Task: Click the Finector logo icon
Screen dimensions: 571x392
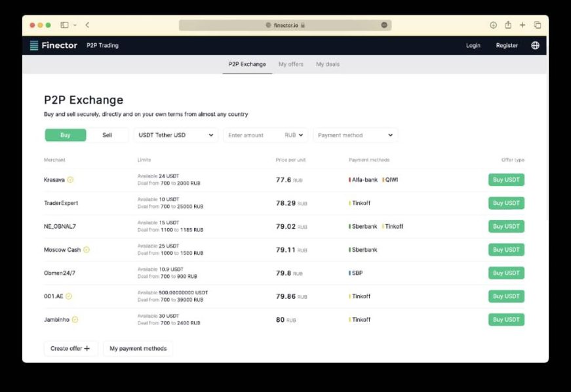Action: click(34, 45)
